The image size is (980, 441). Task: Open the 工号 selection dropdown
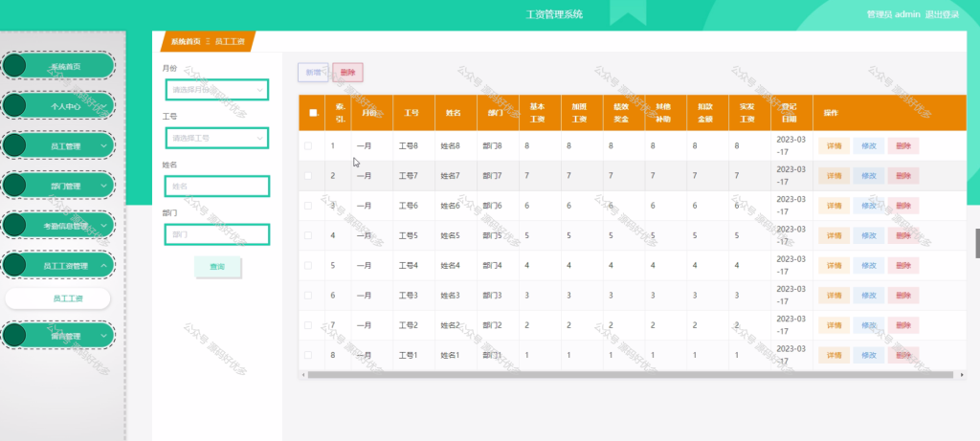tap(217, 138)
